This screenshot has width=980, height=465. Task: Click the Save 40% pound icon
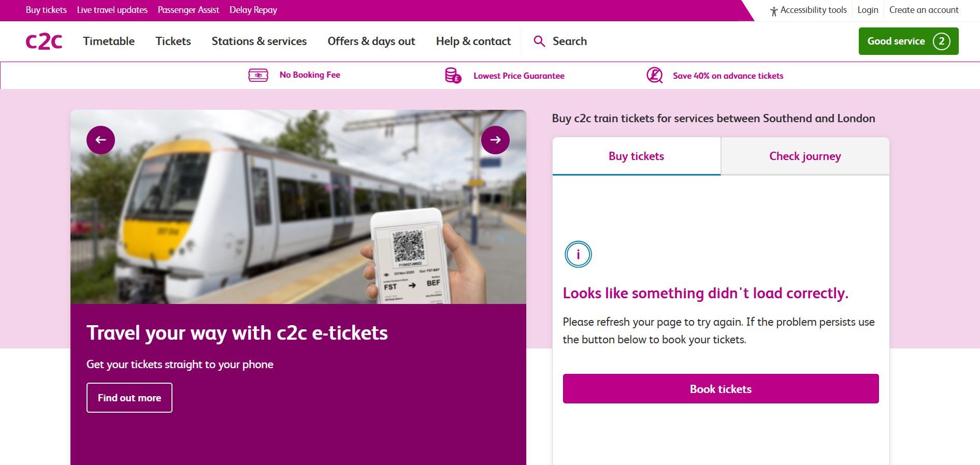point(655,76)
